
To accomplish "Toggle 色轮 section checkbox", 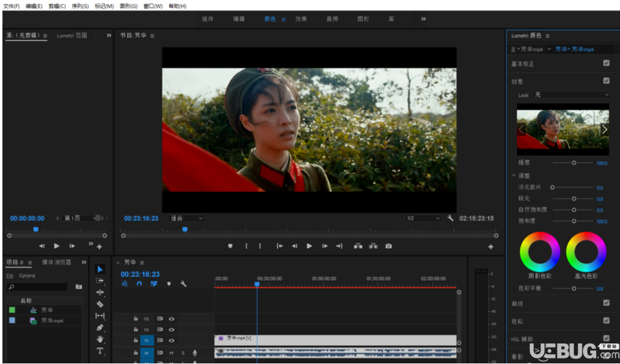I will click(x=606, y=320).
